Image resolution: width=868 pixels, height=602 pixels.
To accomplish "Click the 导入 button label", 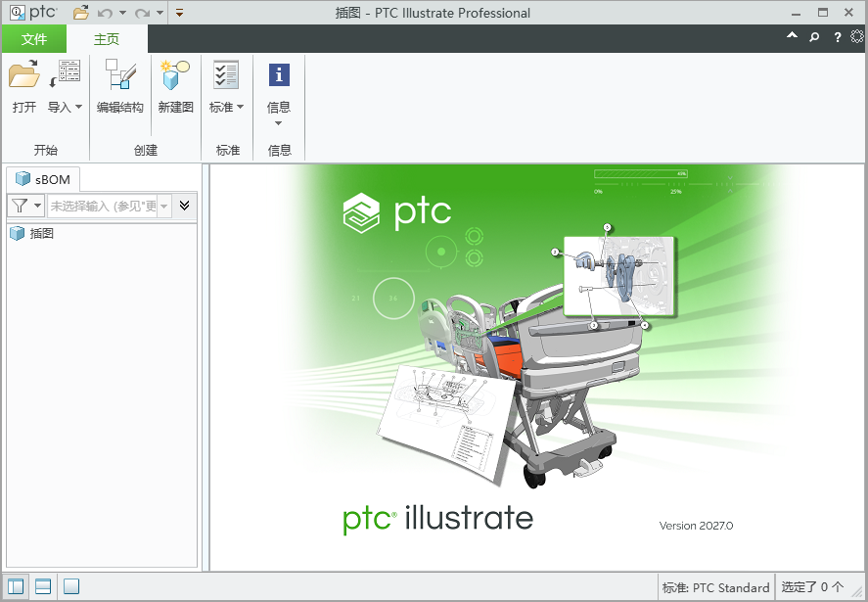I will click(60, 107).
